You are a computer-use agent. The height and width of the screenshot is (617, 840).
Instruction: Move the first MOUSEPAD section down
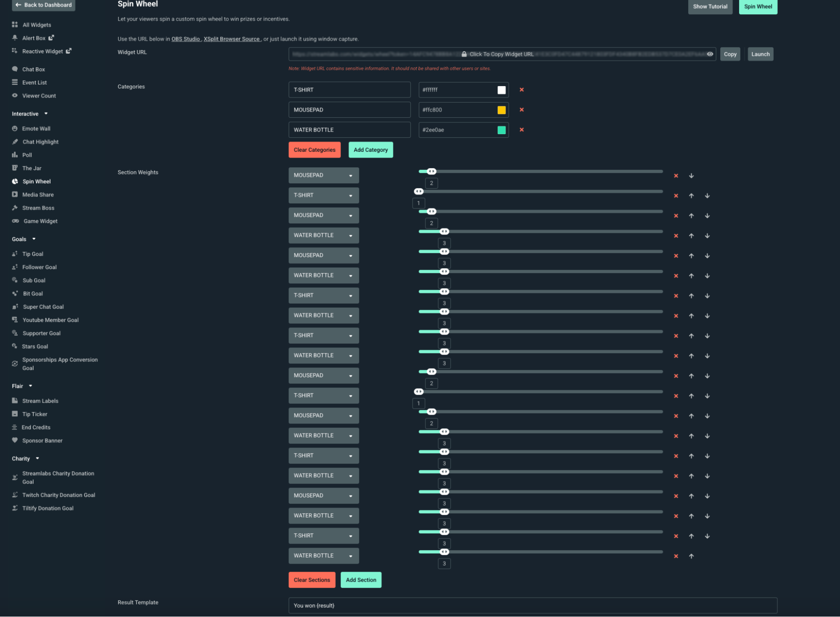(691, 176)
